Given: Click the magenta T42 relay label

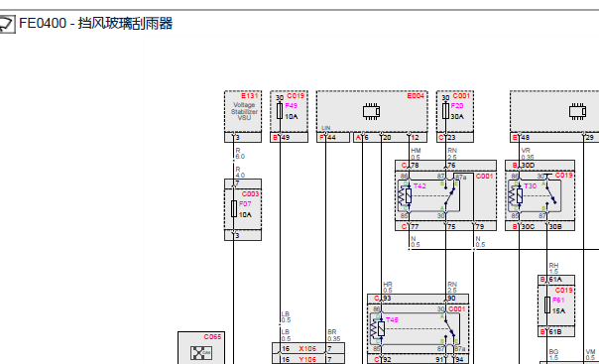Looking at the screenshot, I should [419, 186].
